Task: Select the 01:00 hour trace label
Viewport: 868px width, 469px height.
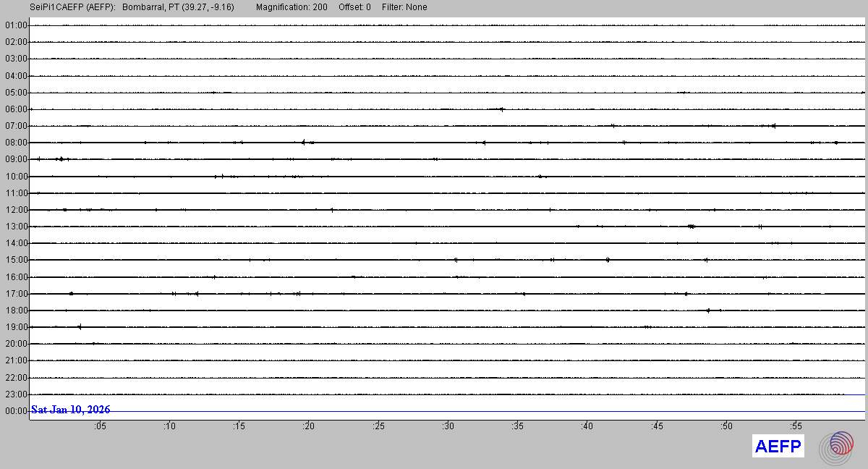Action: [15, 25]
